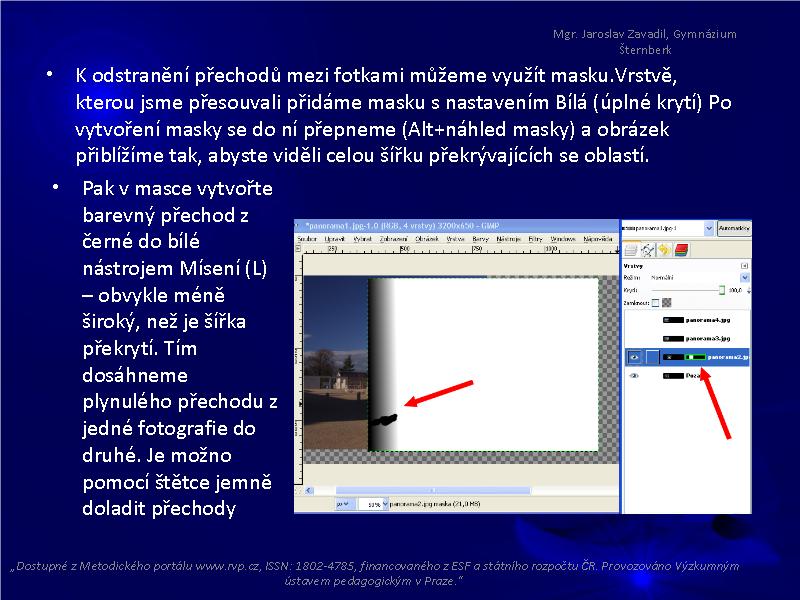Image resolution: width=800 pixels, height=600 pixels.
Task: Switch to the Undo history tab icon
Action: tap(664, 250)
